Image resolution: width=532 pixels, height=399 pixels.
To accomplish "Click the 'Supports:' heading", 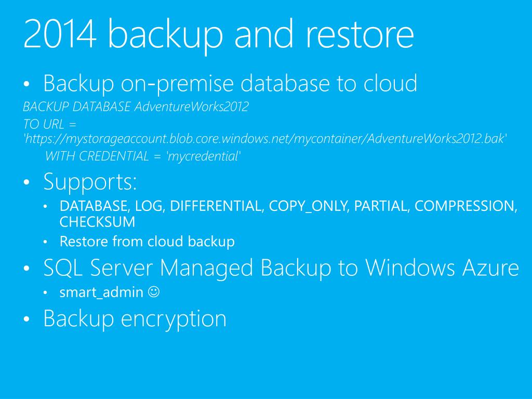I will click(x=90, y=182).
